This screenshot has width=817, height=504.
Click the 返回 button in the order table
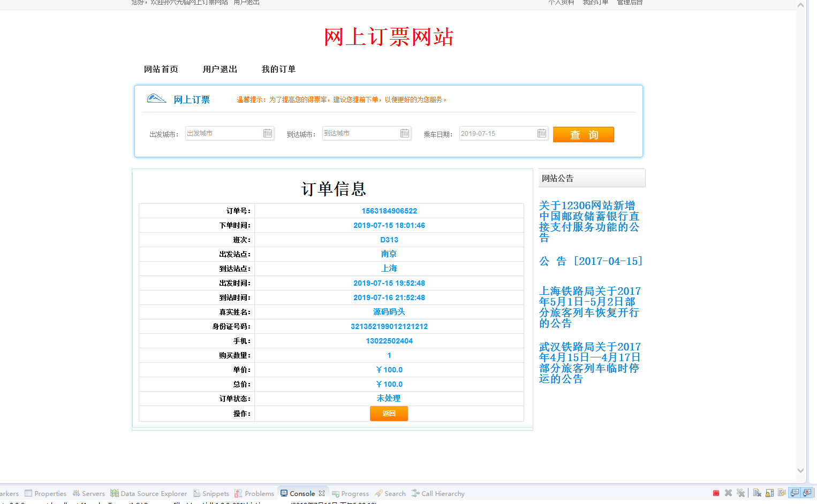point(389,413)
